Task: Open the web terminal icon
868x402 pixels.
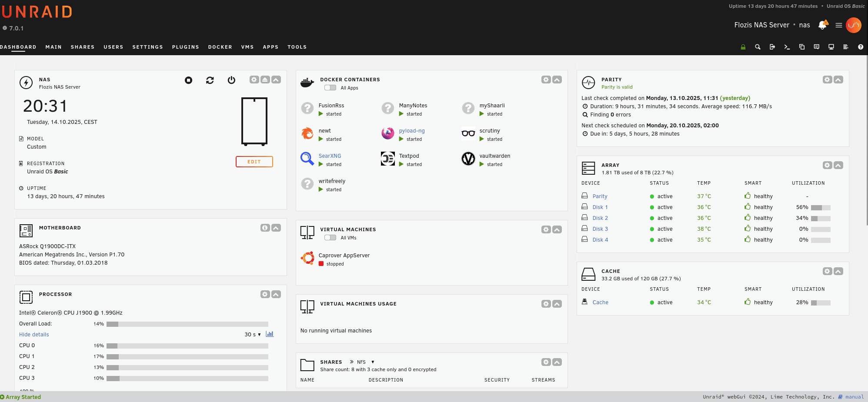Action: [x=787, y=47]
